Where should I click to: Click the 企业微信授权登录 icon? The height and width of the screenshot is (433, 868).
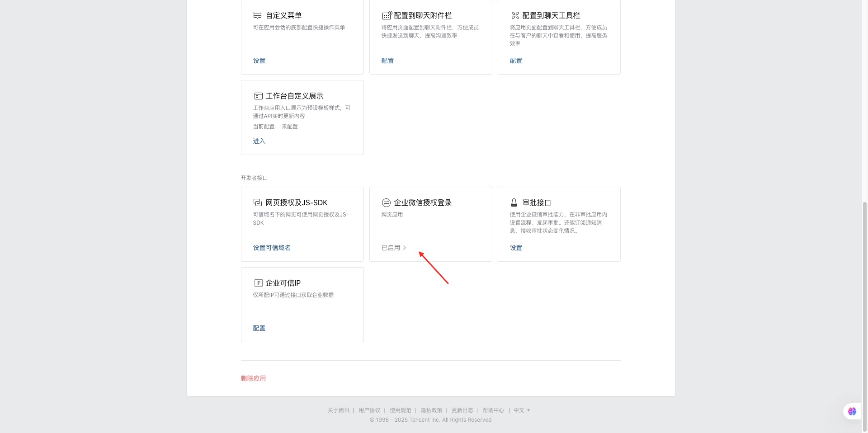point(386,202)
